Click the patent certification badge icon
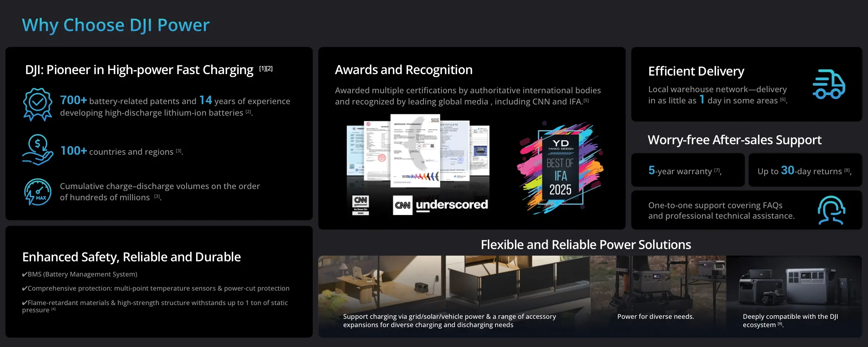 tap(38, 104)
